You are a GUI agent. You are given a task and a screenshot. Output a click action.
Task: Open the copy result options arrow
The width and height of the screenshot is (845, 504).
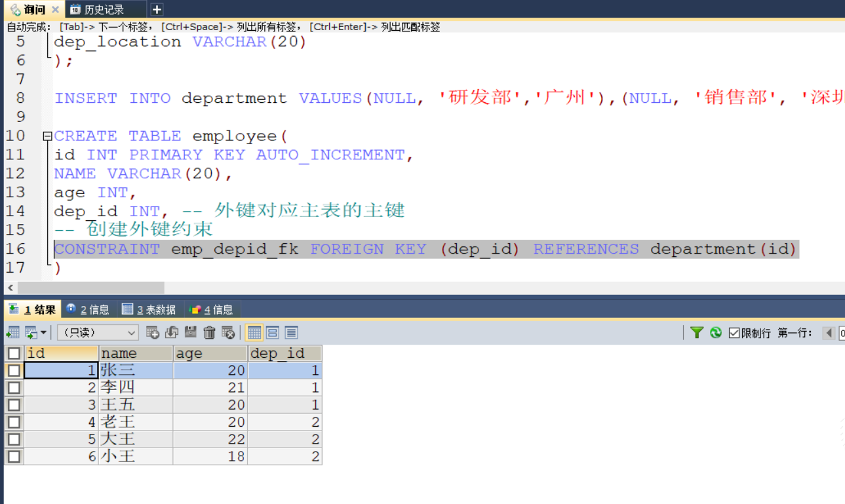pyautogui.click(x=43, y=333)
